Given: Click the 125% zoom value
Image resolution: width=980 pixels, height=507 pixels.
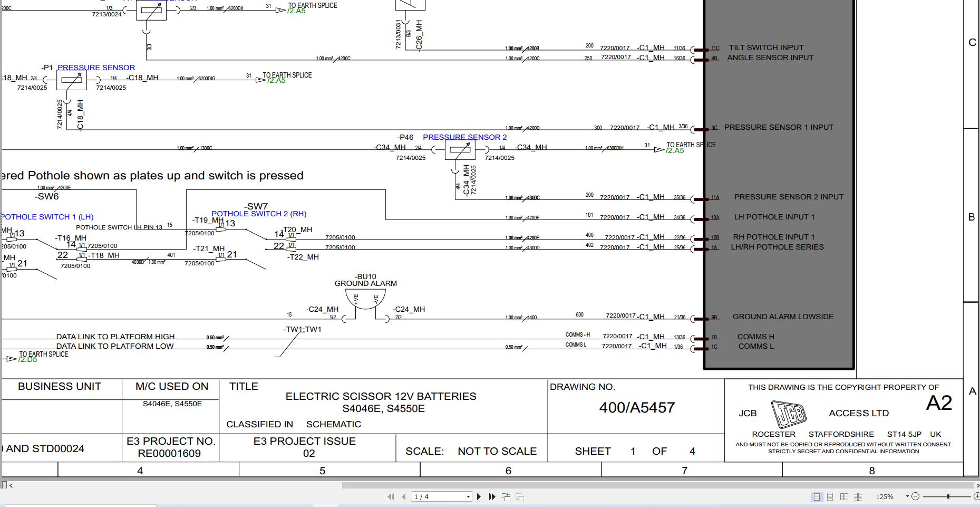Looking at the screenshot, I should 885,496.
